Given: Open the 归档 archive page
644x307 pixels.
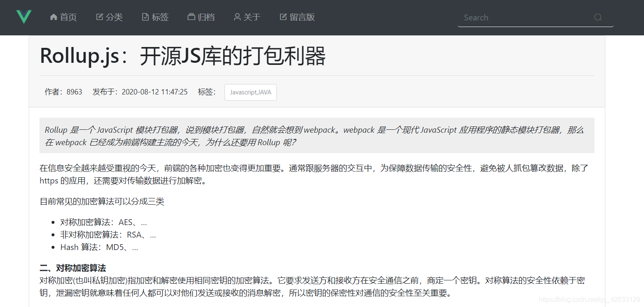Looking at the screenshot, I should 201,17.
